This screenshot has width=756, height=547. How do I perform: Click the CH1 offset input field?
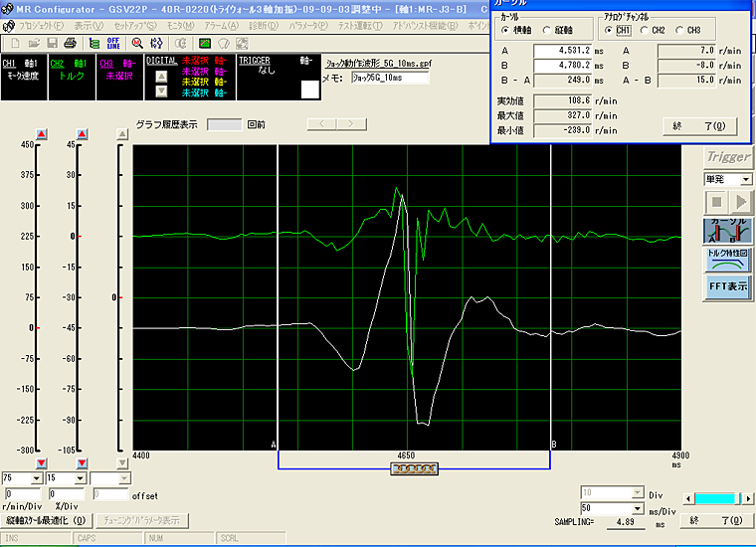point(23,494)
